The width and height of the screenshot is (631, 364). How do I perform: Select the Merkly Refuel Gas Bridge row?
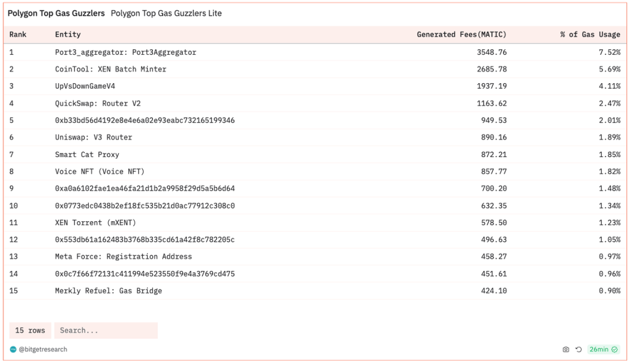pos(108,291)
